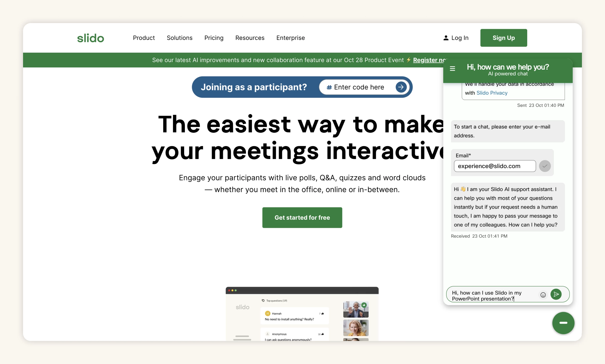Click the slido logo in header
The height and width of the screenshot is (364, 605).
coord(91,38)
